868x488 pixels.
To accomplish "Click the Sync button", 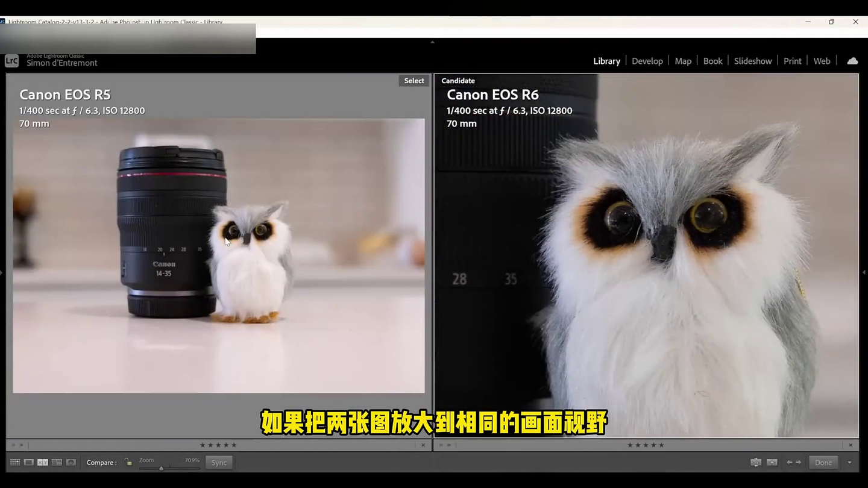I will (x=219, y=463).
